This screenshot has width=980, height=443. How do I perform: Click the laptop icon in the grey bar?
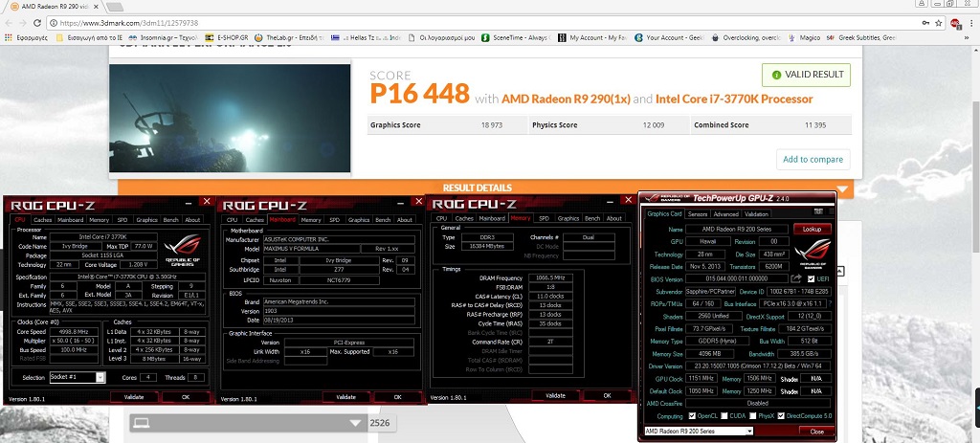click(x=142, y=423)
